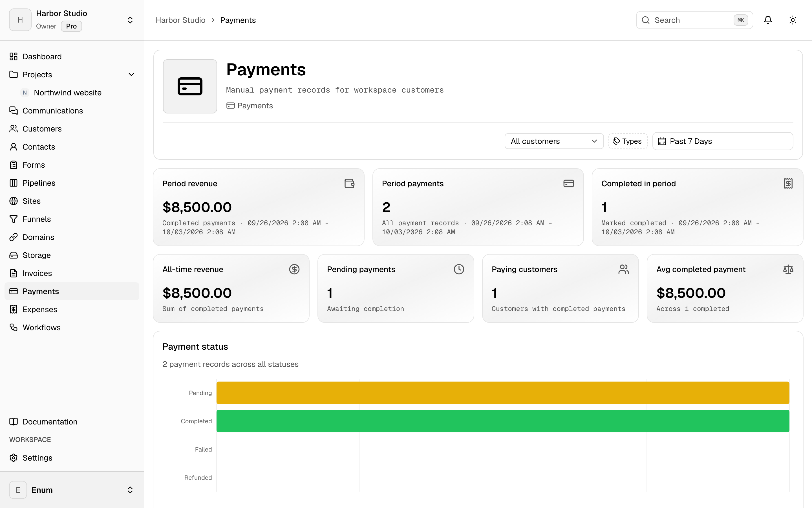Viewport: 812px width, 508px height.
Task: Select Payments in sidebar
Action: (72, 291)
